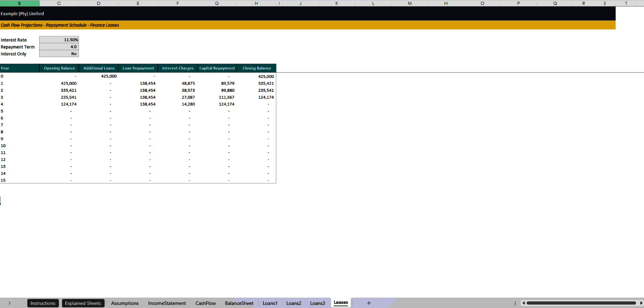Select the active Leases tab

340,302
